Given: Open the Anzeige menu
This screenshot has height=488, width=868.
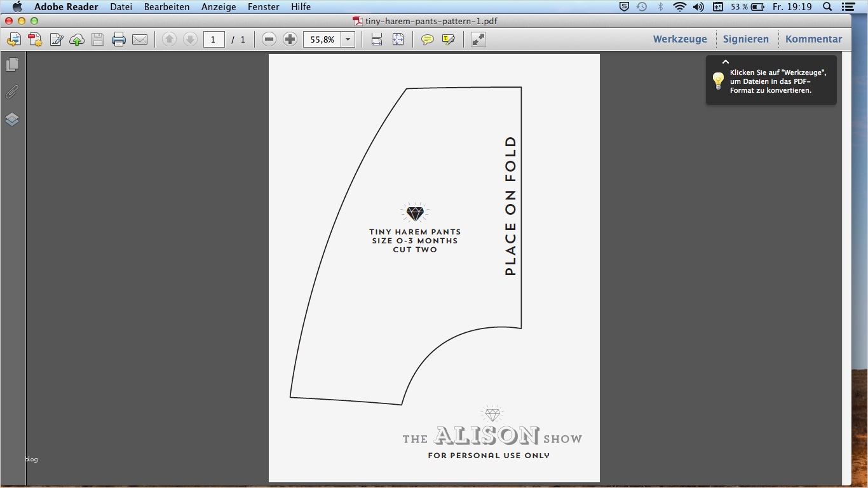Looking at the screenshot, I should click(219, 7).
